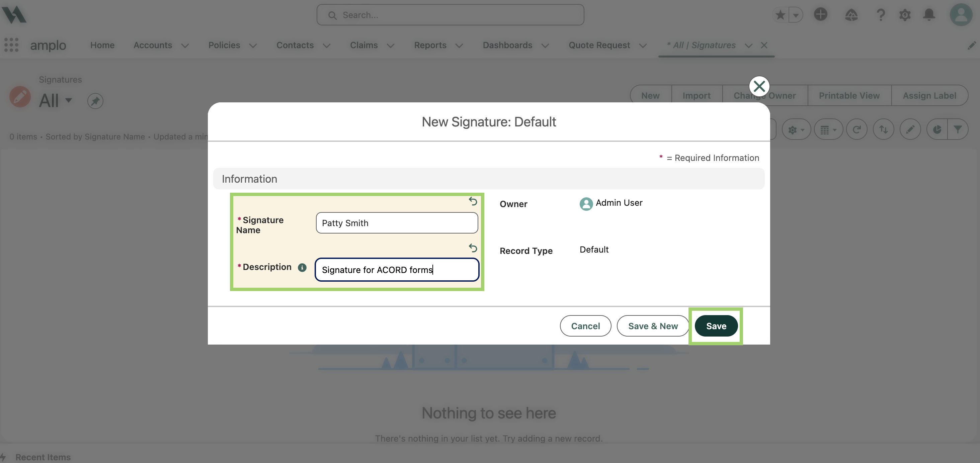Close the All Signatures tab

[764, 45]
